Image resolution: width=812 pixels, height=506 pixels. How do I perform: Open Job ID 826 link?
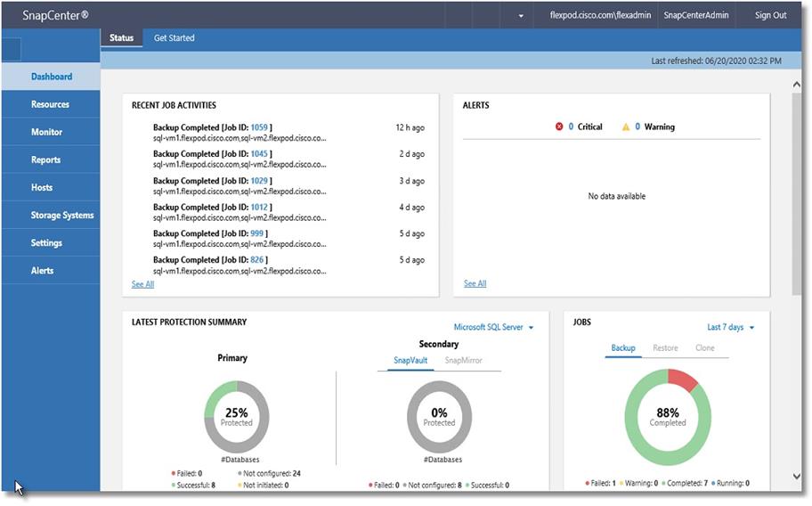256,260
